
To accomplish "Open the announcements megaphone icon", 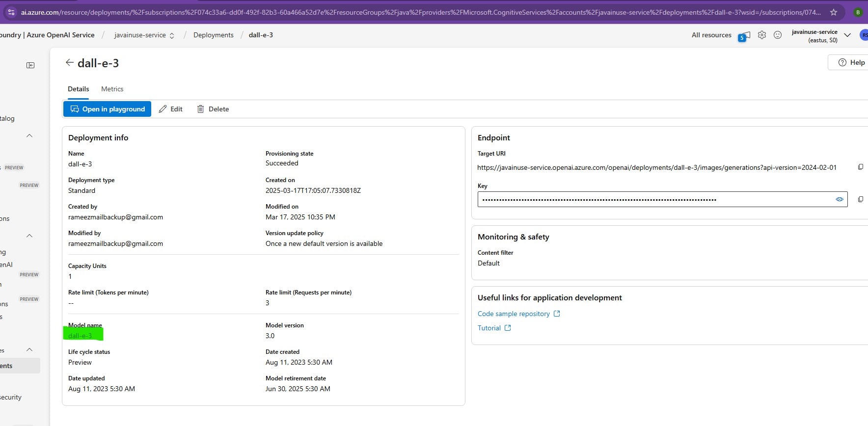I will (744, 36).
